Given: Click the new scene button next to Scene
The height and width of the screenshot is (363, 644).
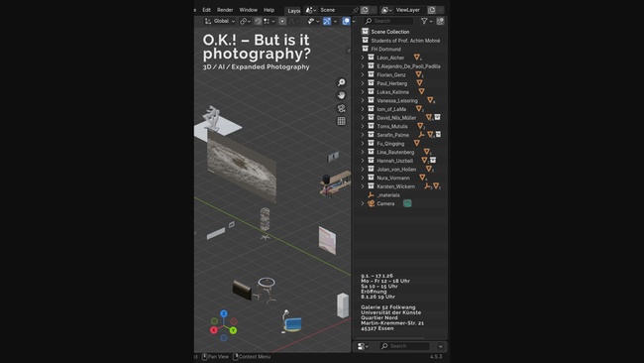Looking at the screenshot, I should [x=365, y=10].
